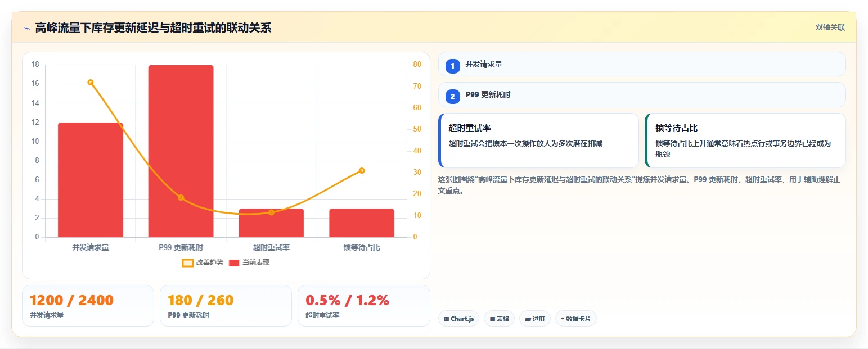Click the x-axis label 锁等待占比

pos(362,247)
